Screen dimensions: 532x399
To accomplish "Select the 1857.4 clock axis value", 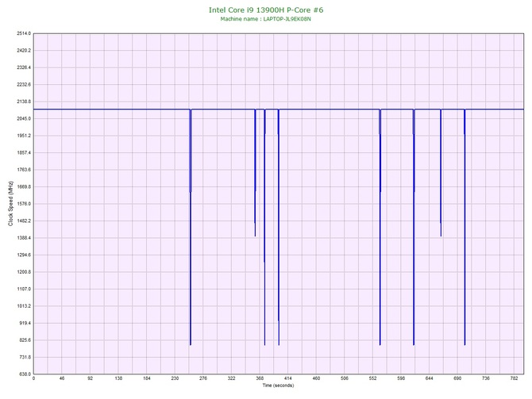I will point(24,153).
